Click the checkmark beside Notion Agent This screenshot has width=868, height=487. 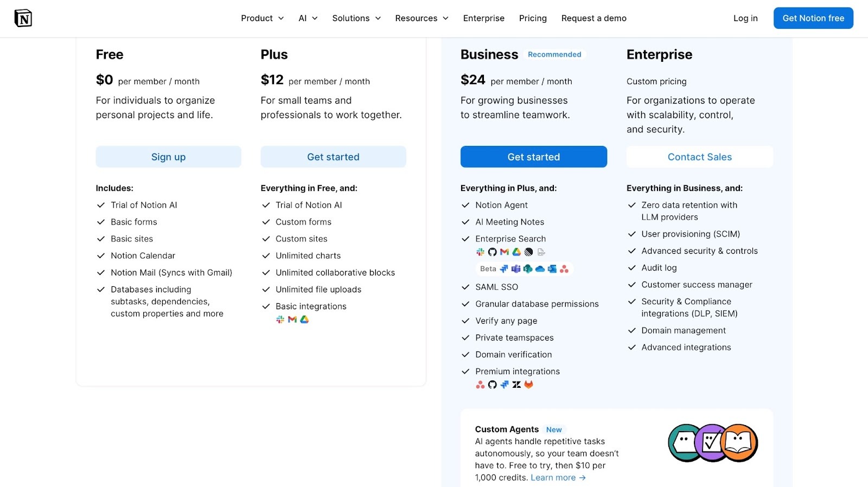(x=465, y=205)
